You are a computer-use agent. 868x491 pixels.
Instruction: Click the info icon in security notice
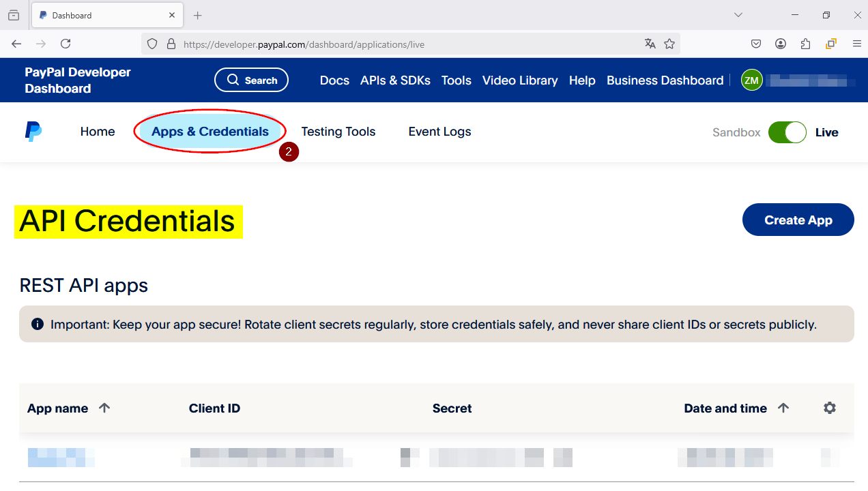point(38,324)
